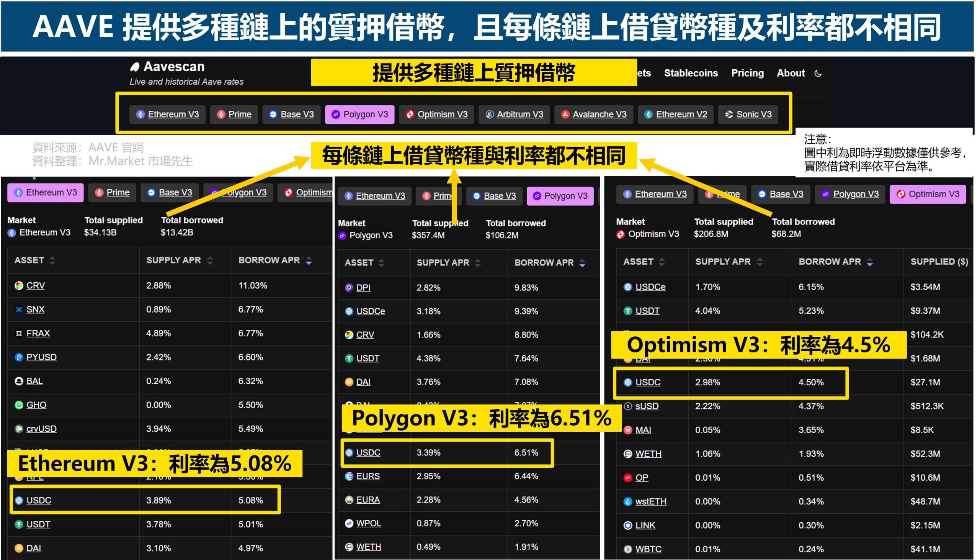Select Sonic V3 tab in top market bar
The width and height of the screenshot is (980, 560).
(x=748, y=114)
